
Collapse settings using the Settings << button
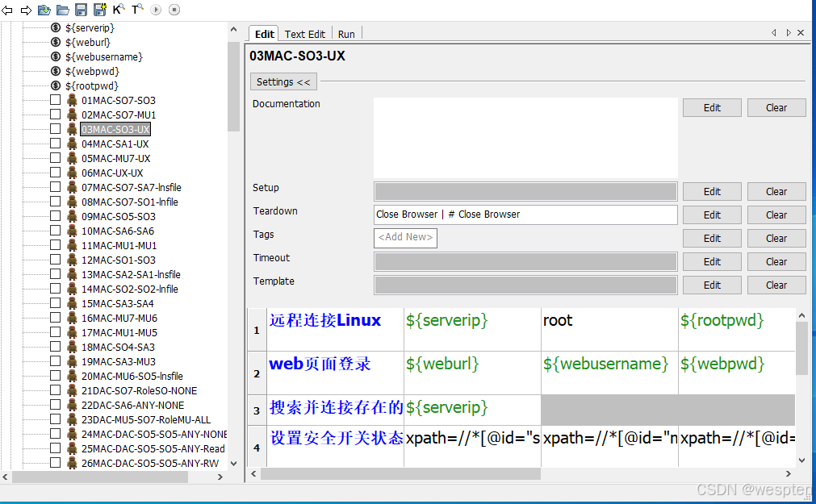coord(282,81)
